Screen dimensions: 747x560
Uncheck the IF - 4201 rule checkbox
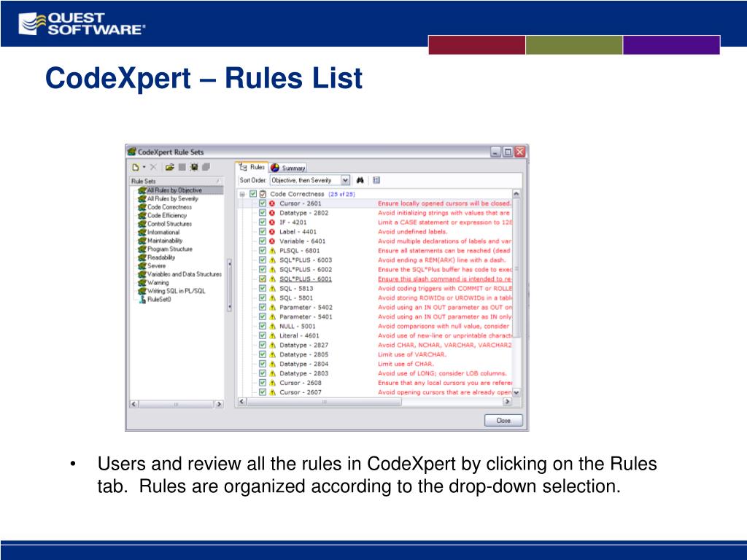[263, 222]
